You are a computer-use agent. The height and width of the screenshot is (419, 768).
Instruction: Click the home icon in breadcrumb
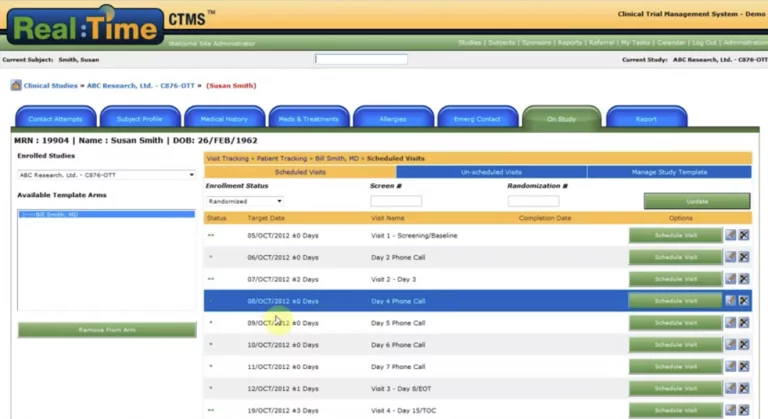point(16,85)
